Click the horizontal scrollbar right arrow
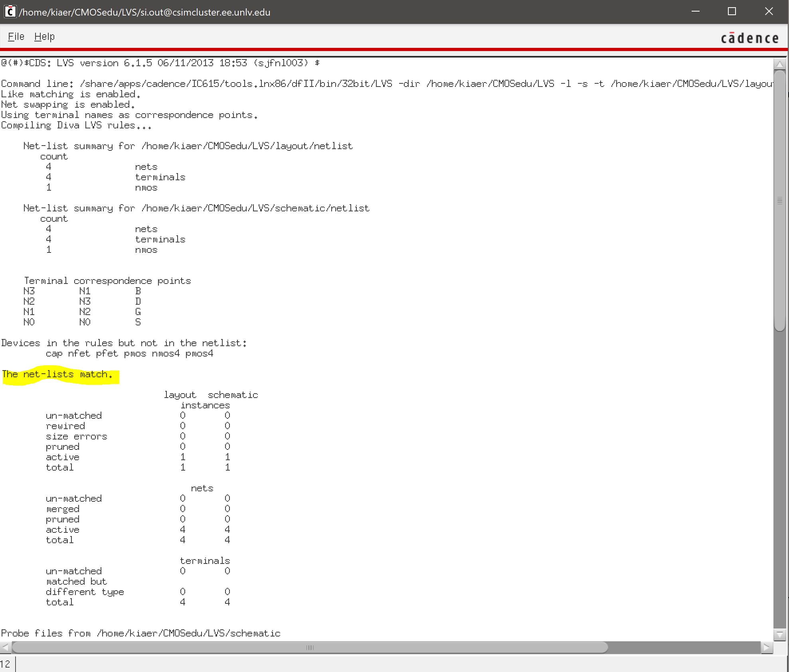This screenshot has width=789, height=672. click(x=766, y=647)
